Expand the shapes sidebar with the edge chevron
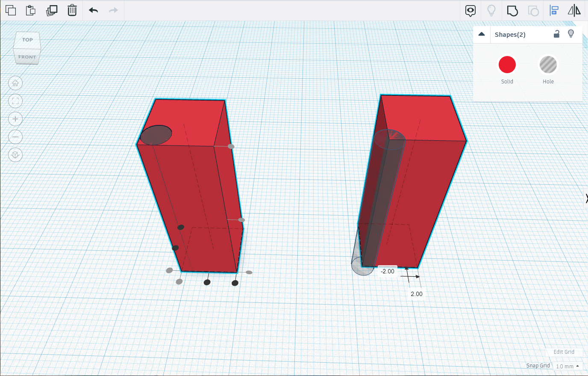The image size is (588, 376). click(x=586, y=198)
